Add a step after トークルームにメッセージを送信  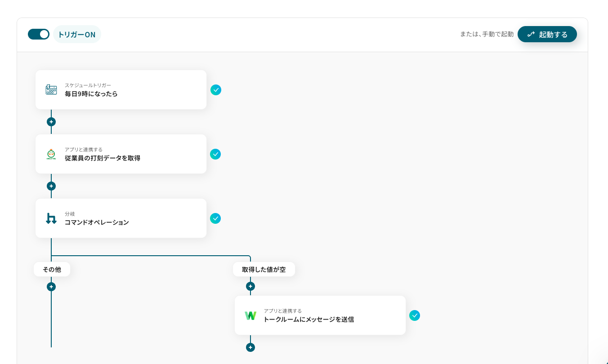250,347
